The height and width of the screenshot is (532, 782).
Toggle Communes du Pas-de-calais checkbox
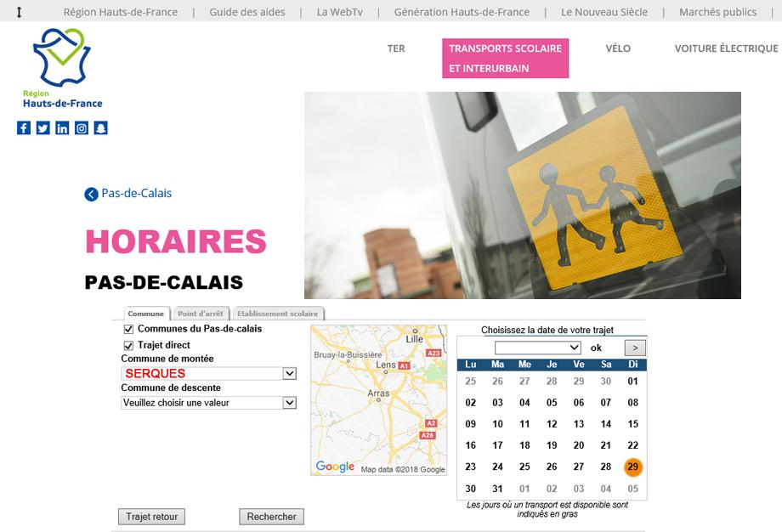point(128,329)
